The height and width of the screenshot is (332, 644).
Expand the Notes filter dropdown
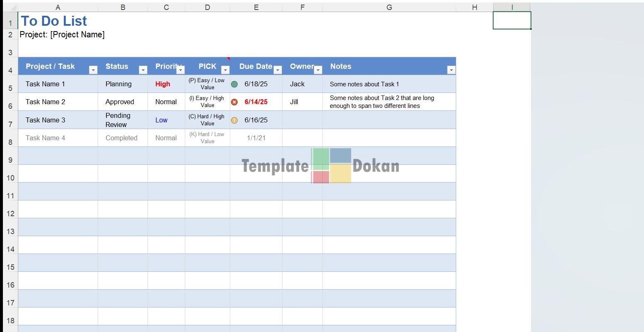pos(451,70)
